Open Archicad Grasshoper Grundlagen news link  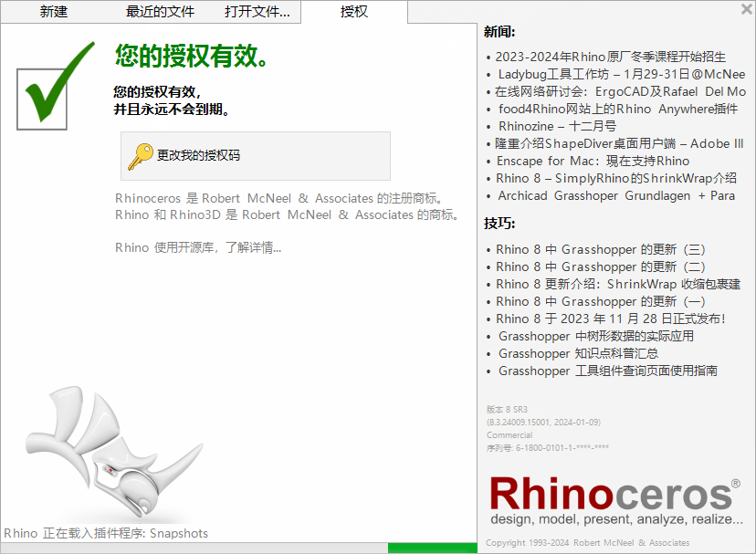(x=616, y=195)
